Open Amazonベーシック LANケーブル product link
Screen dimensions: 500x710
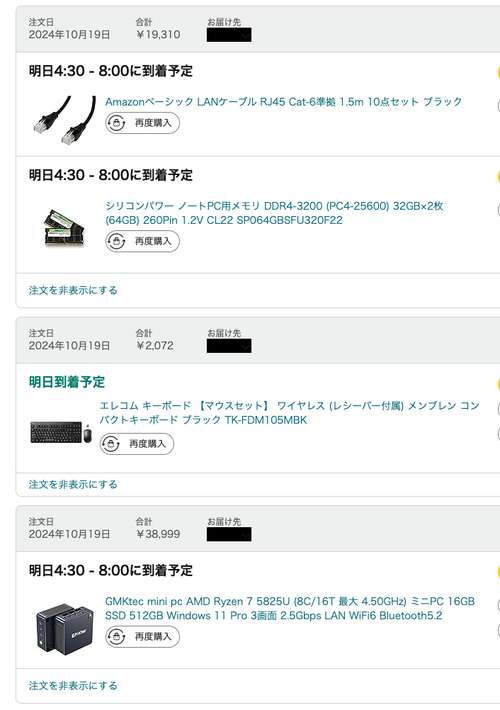tap(284, 102)
